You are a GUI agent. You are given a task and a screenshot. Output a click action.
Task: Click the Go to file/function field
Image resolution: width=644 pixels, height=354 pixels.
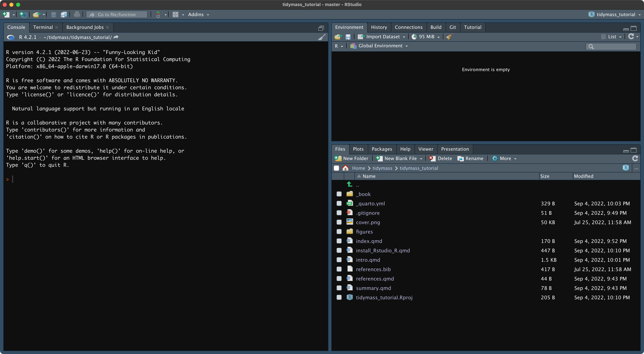pos(117,14)
